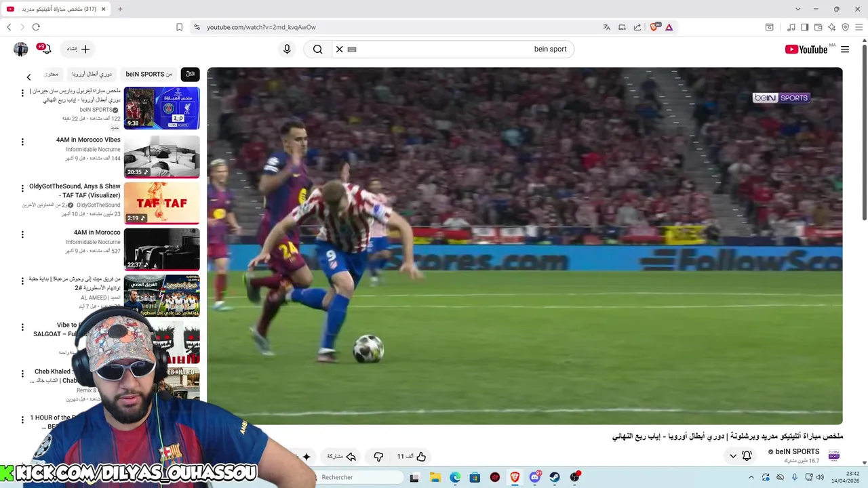Screen dimensions: 868x488
Task: Open a new browser tab
Action: (x=120, y=9)
